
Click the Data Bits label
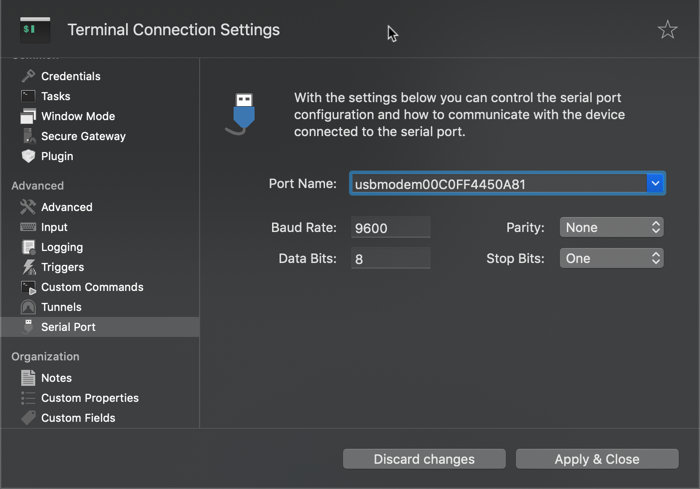(308, 258)
